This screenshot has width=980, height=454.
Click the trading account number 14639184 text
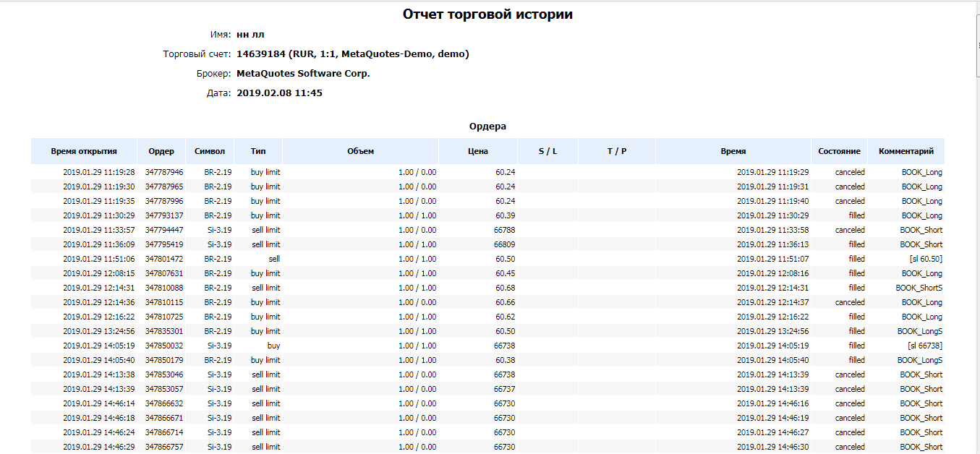click(261, 54)
